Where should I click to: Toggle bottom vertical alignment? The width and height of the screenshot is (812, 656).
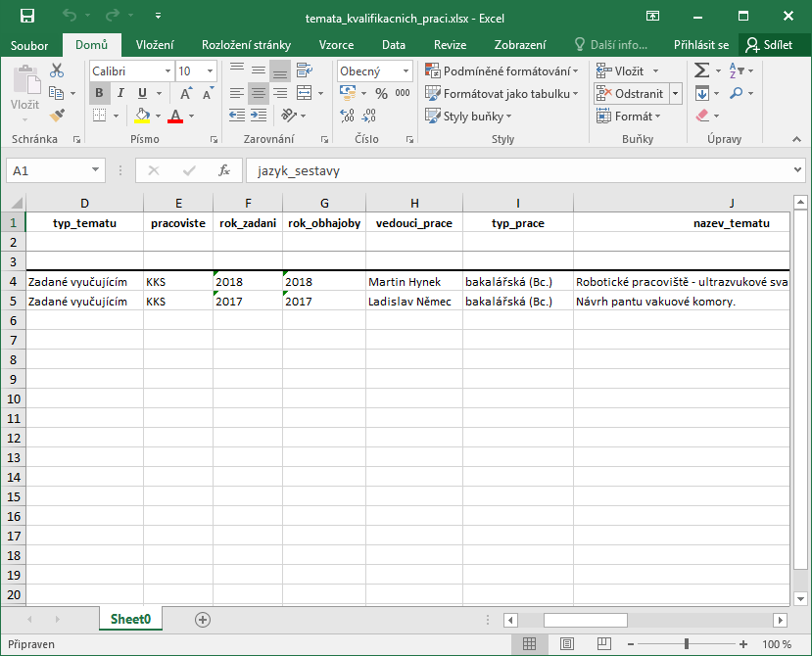point(280,70)
